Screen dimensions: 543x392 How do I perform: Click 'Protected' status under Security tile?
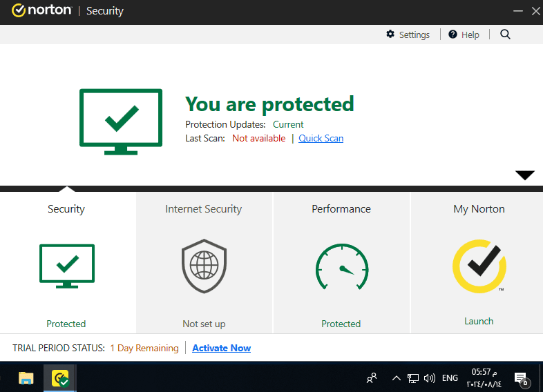click(x=66, y=324)
